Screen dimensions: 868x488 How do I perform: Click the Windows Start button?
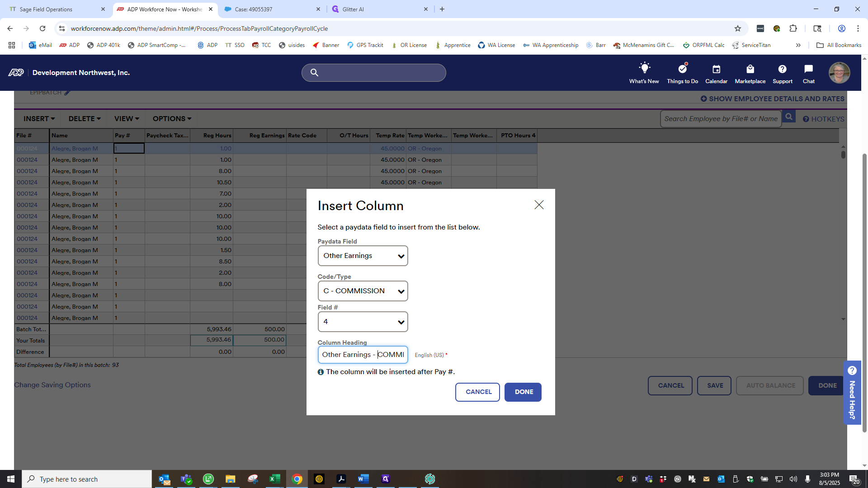tap(11, 479)
